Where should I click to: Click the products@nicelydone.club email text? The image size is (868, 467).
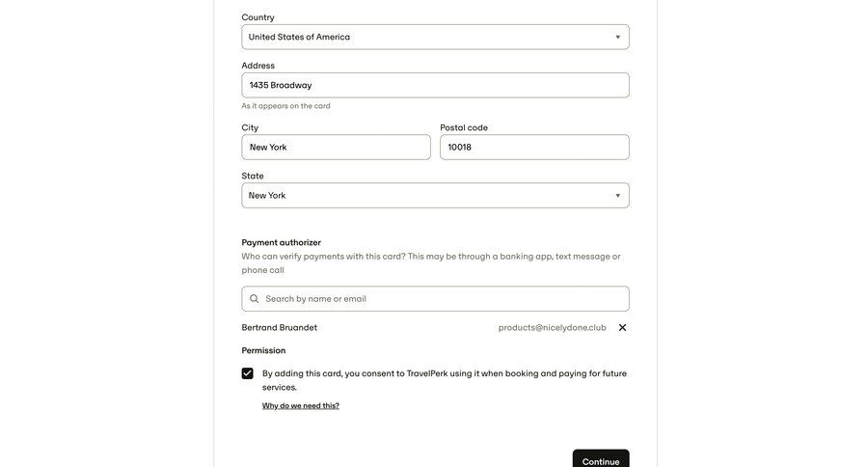click(552, 328)
